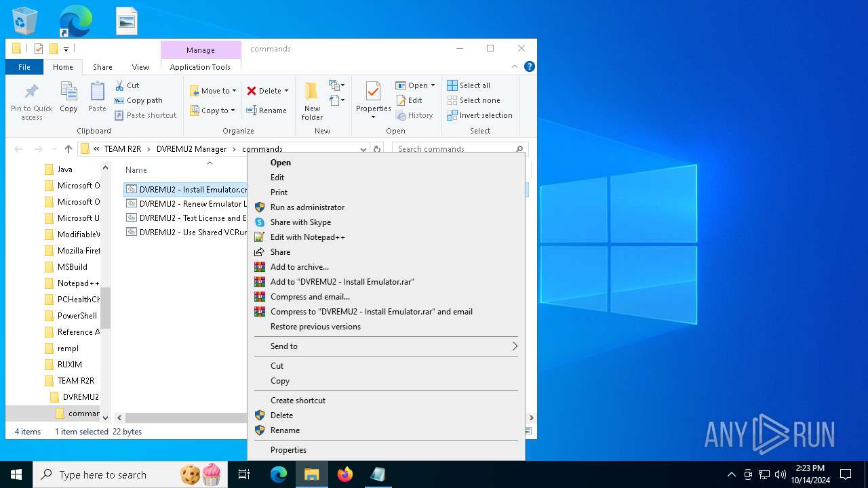Screen dimensions: 868x488
Task: Choose Create shortcut from context menu
Action: coord(386,401)
